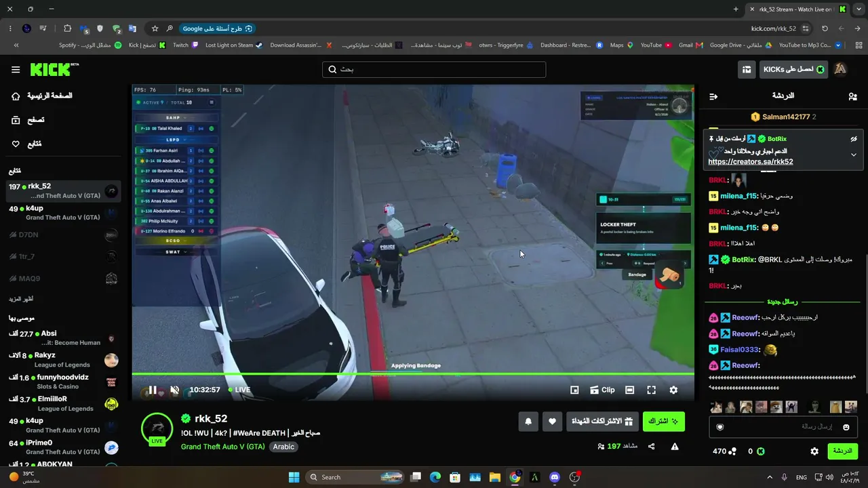Open the Kick hamburger sidebar menu
Screen dimensions: 868x488
[16, 70]
